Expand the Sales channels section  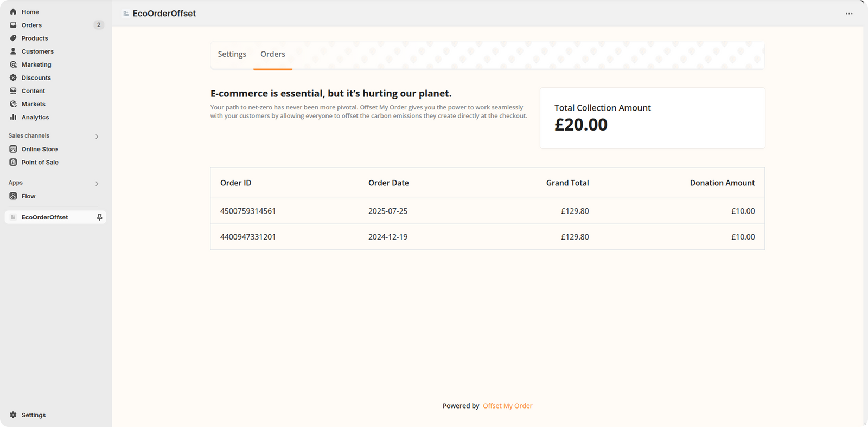97,137
